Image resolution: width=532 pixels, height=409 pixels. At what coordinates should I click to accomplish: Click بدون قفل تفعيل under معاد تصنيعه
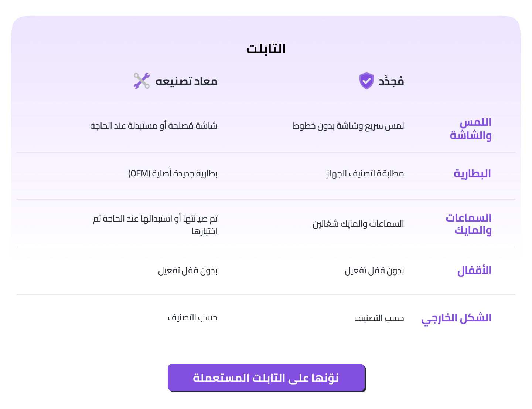[x=188, y=271]
